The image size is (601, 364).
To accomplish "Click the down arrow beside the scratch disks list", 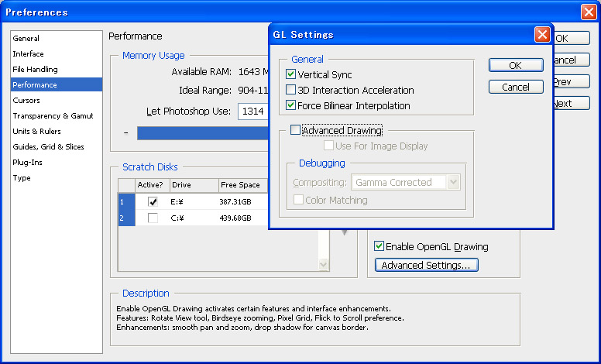I will [345, 232].
